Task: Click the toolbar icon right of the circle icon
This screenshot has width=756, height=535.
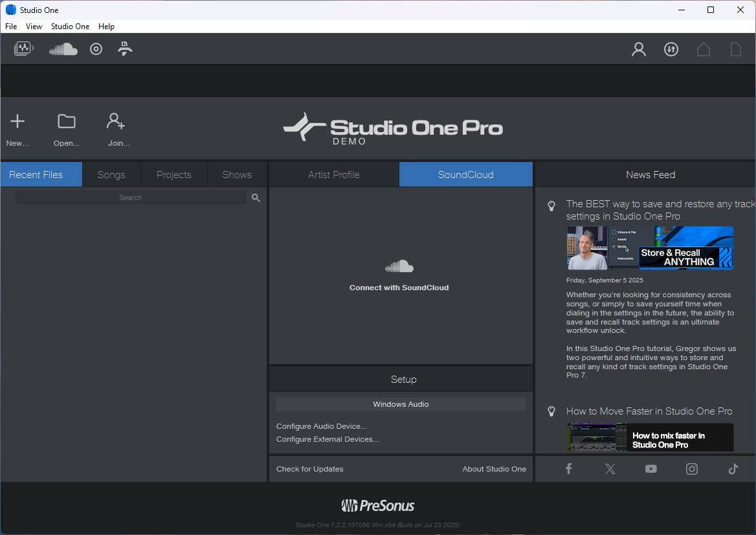Action: [125, 49]
